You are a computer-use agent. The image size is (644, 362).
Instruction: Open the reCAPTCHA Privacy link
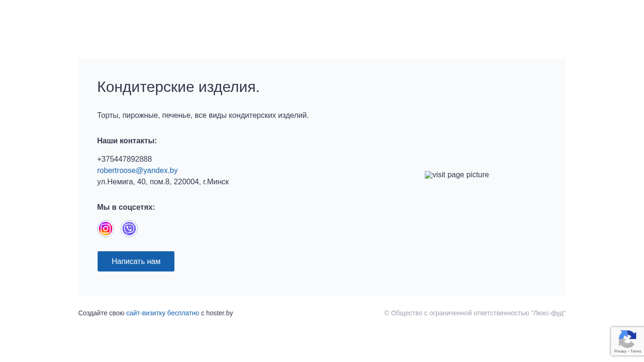click(x=620, y=351)
